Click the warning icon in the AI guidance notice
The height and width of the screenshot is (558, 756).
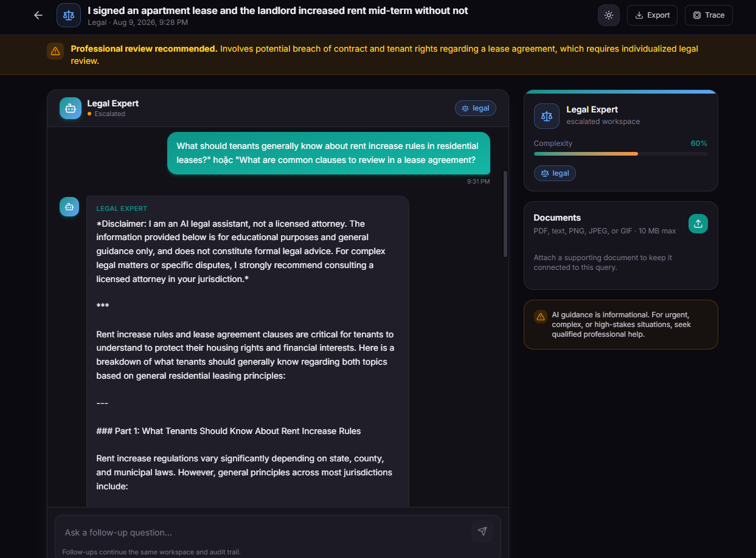[540, 317]
